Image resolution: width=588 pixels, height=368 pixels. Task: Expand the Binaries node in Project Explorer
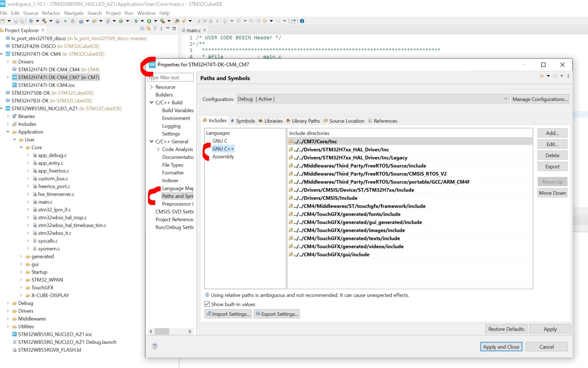[8, 116]
